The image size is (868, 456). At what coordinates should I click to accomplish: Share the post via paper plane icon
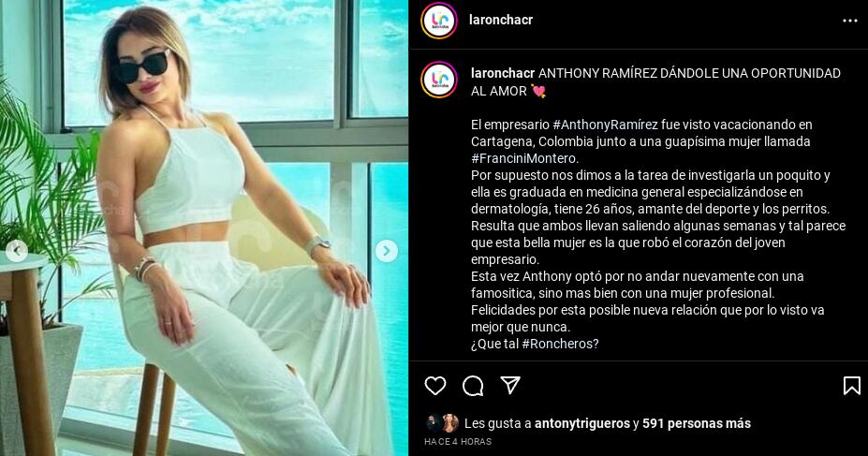509,385
